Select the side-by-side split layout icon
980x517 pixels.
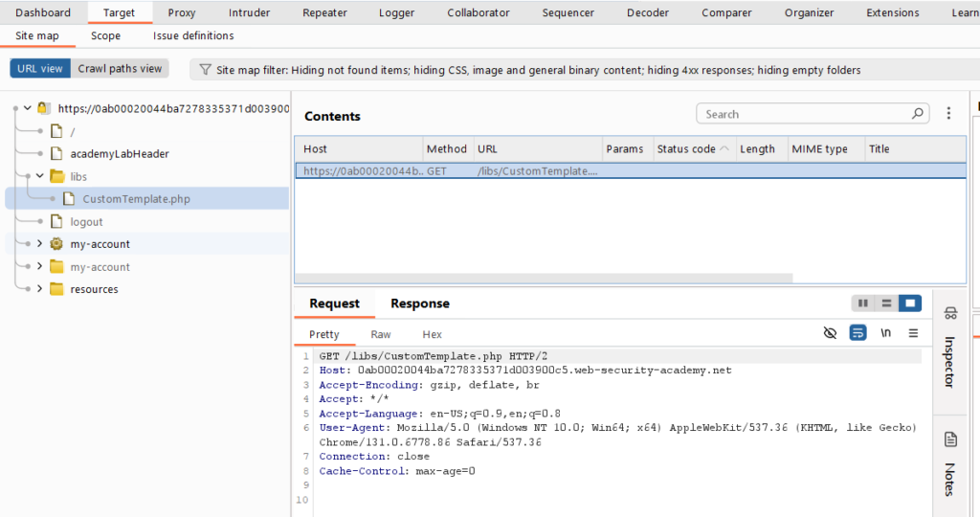click(x=863, y=303)
